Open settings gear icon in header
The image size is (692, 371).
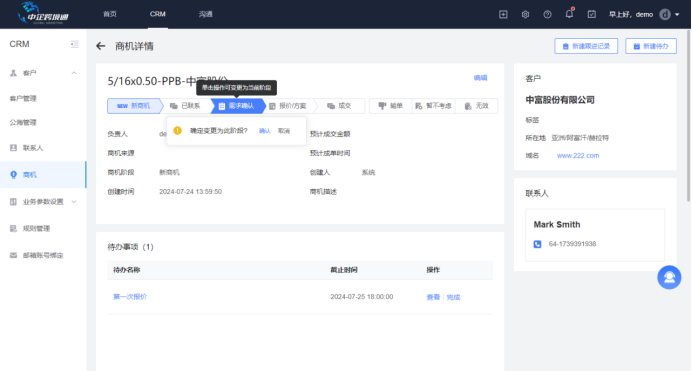[x=525, y=15]
